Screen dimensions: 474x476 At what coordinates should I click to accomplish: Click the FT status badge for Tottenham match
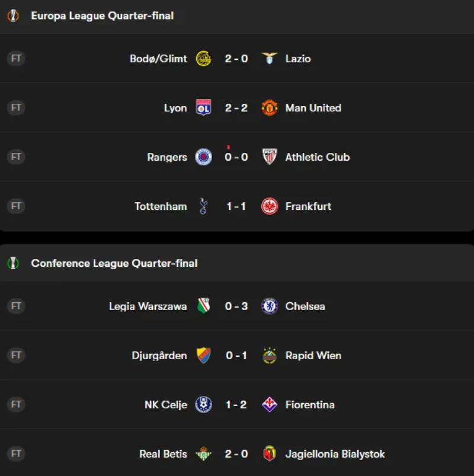[16, 206]
